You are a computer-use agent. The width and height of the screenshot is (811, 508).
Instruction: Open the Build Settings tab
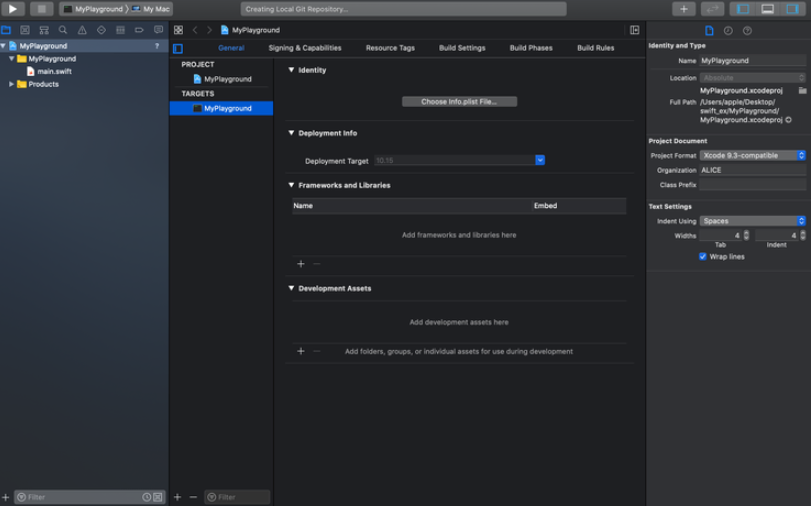462,48
